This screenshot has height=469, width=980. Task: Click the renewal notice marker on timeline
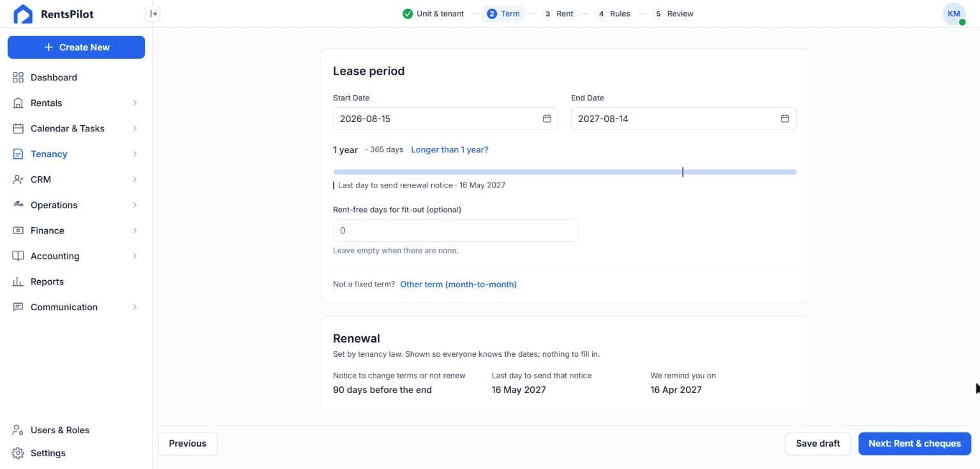[683, 172]
